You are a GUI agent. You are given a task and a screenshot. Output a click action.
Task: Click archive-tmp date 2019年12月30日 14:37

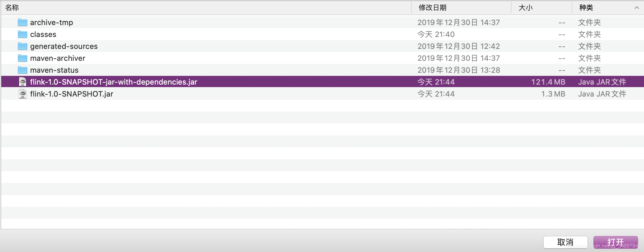click(459, 22)
